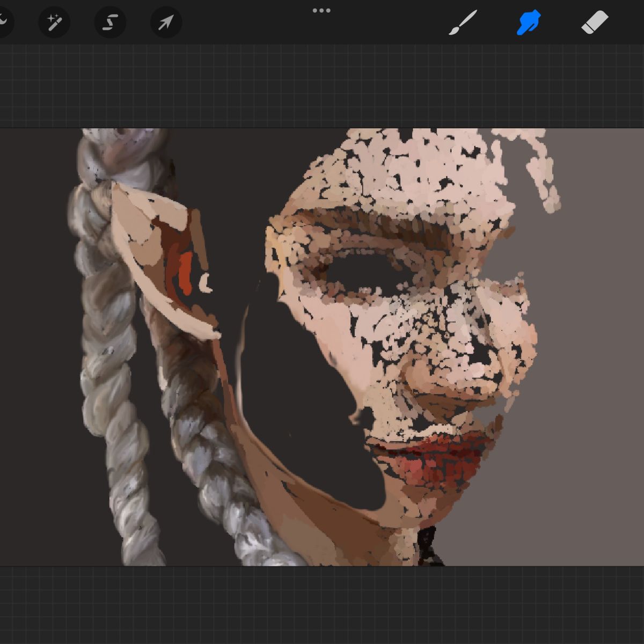The width and height of the screenshot is (644, 644).
Task: Open the three-dot menu at top center
Action: (x=321, y=10)
